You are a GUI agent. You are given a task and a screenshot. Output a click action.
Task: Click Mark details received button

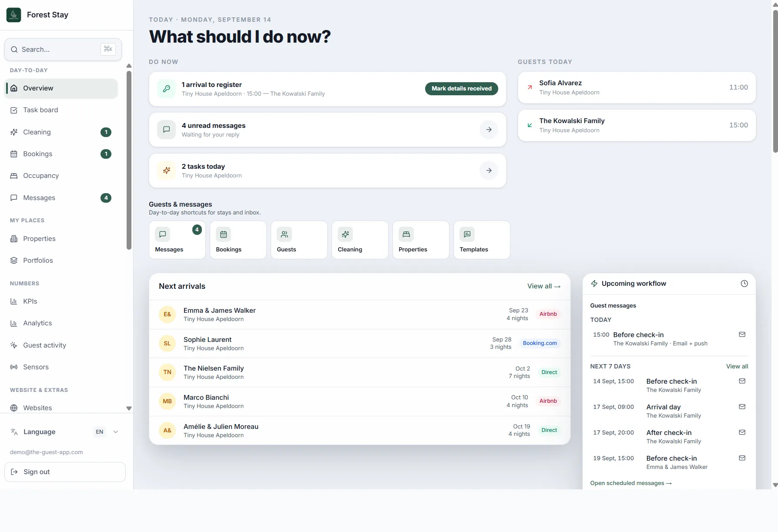[x=462, y=89]
